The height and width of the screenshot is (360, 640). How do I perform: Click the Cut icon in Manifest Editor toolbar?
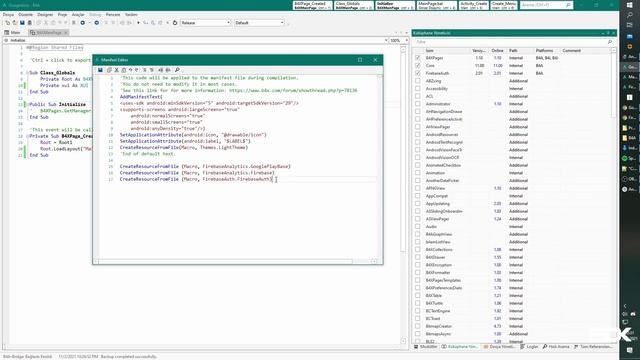(116, 70)
